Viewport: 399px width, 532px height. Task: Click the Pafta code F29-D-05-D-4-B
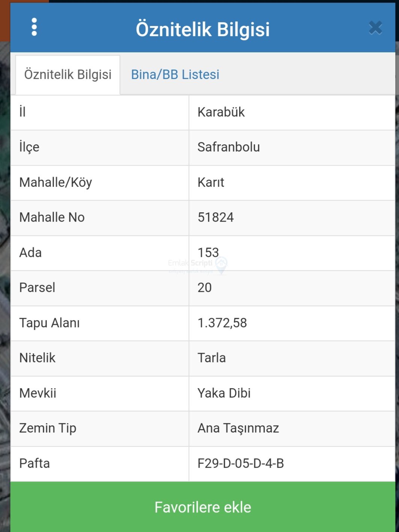point(241,463)
